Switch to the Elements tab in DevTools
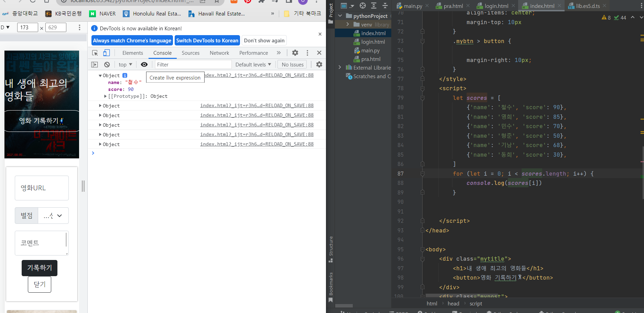This screenshot has height=313, width=644. coord(133,53)
